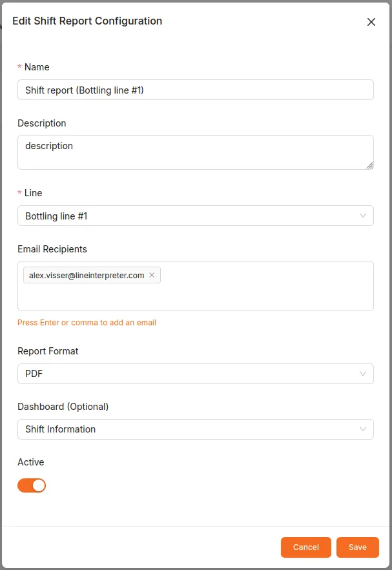Click the Email Recipients section label
This screenshot has width=392, height=570.
point(52,249)
